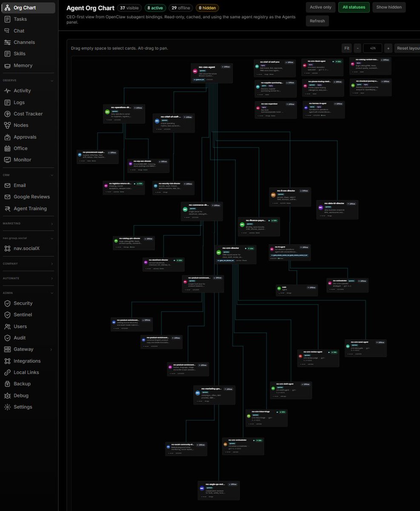420x511 pixels.
Task: Select the mc-it-sre-director agent card
Action: click(290, 197)
